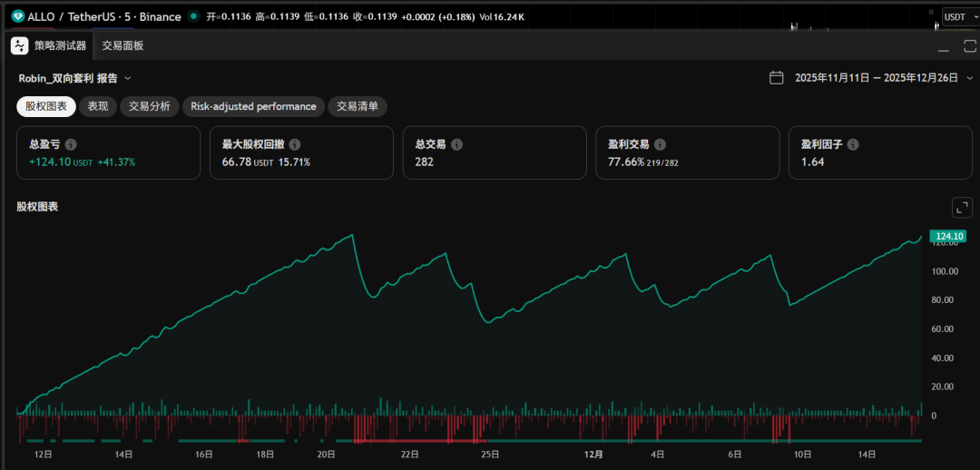Viewport: 980px width, 470px height.
Task: Click the 124.10 equity value label
Action: coord(947,237)
